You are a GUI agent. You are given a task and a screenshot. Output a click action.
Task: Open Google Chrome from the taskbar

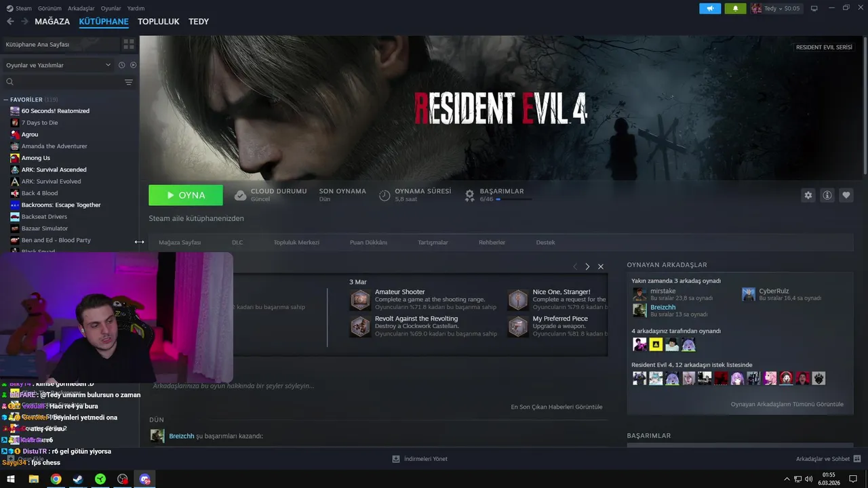56,479
